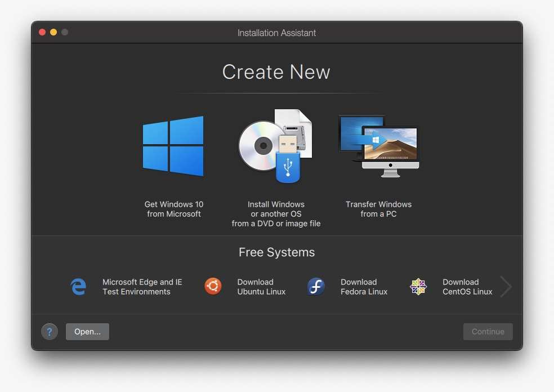
Task: Click the Fedora Linux logo icon
Action: pos(316,286)
